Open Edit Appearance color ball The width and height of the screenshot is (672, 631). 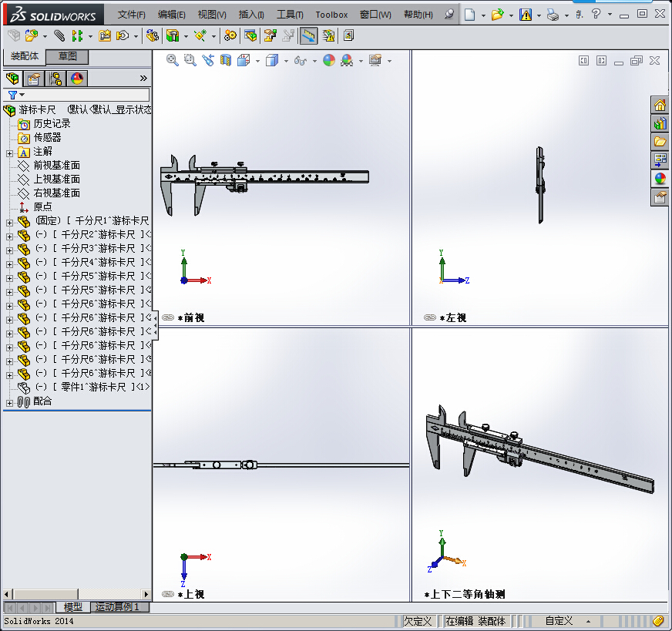click(x=329, y=60)
